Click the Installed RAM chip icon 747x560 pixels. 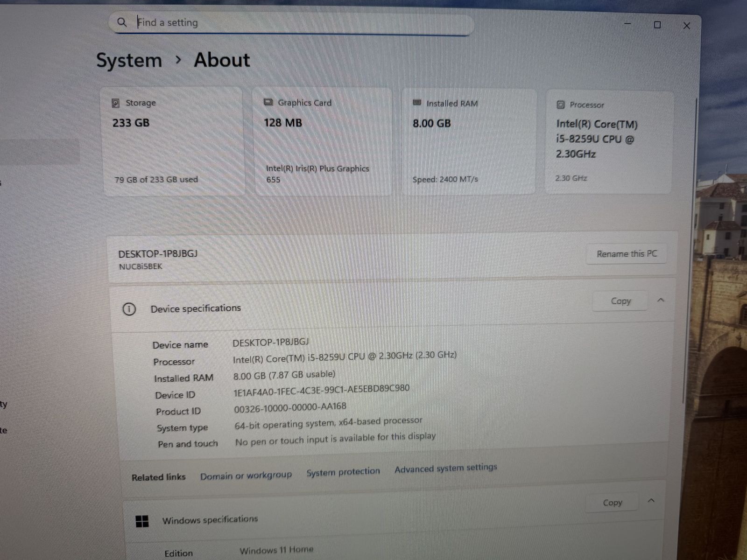pos(417,103)
